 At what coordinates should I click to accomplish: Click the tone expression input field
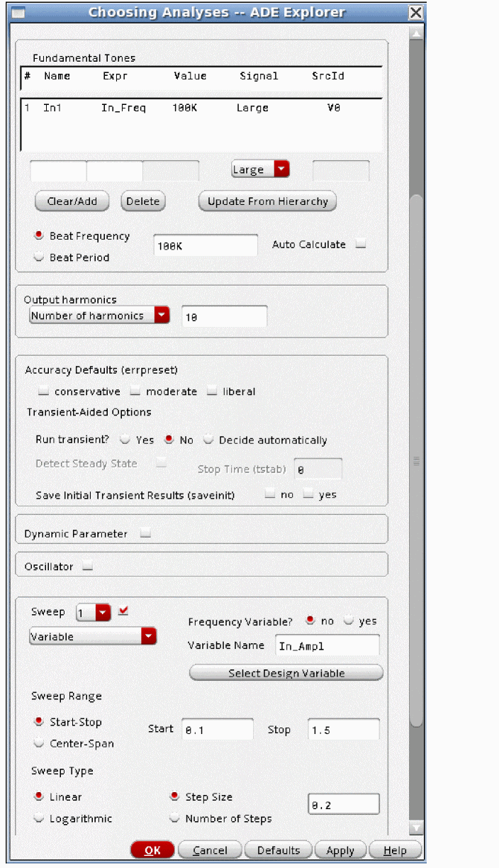click(x=115, y=170)
